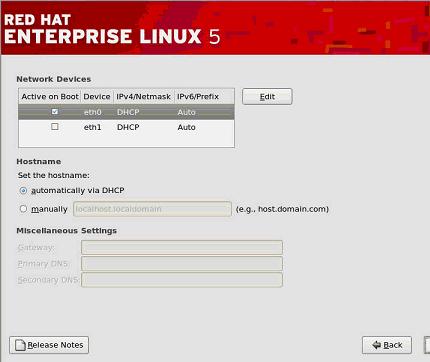Click Auto IPv6 value for eth0
The image size is (430, 362).
(186, 112)
